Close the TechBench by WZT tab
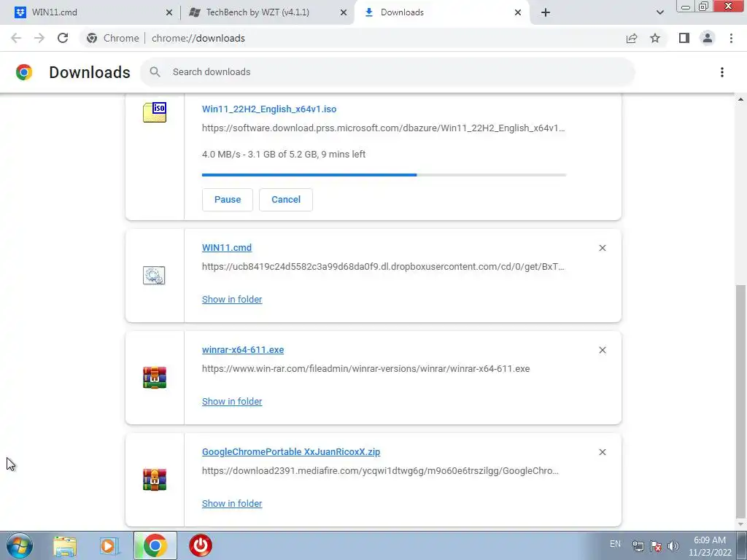The width and height of the screenshot is (747, 560). click(x=343, y=12)
